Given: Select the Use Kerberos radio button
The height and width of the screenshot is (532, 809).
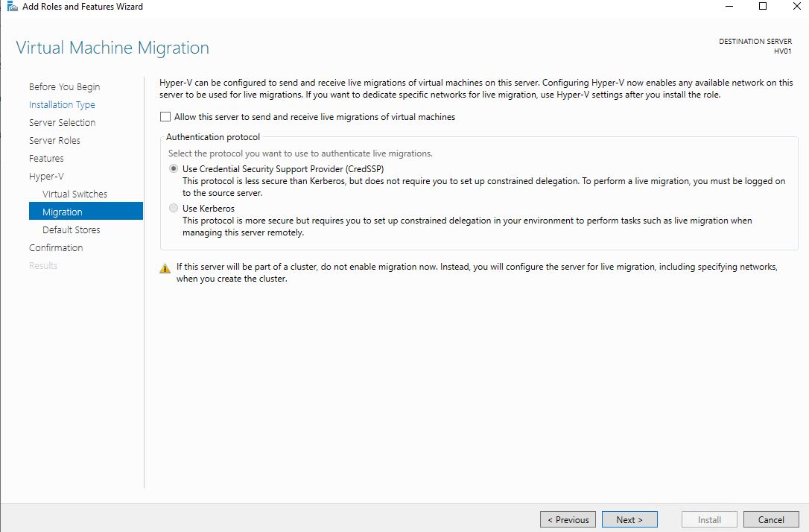Looking at the screenshot, I should click(x=174, y=209).
